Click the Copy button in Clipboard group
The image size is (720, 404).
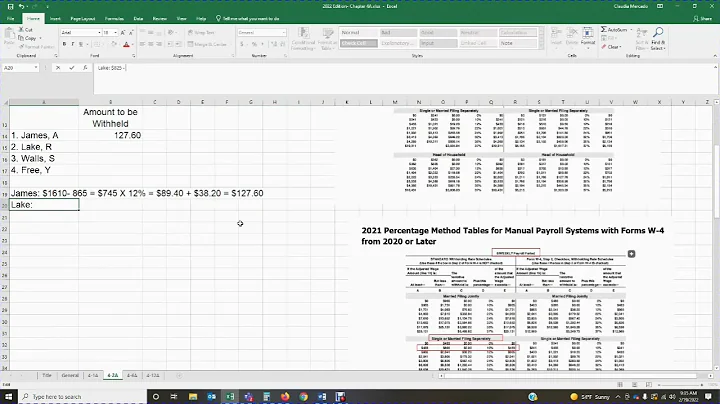[x=28, y=38]
